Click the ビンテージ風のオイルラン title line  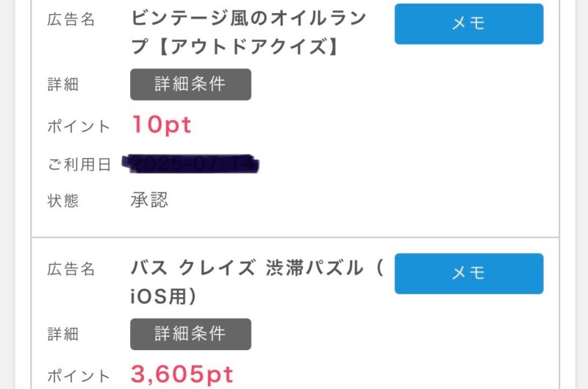(248, 19)
